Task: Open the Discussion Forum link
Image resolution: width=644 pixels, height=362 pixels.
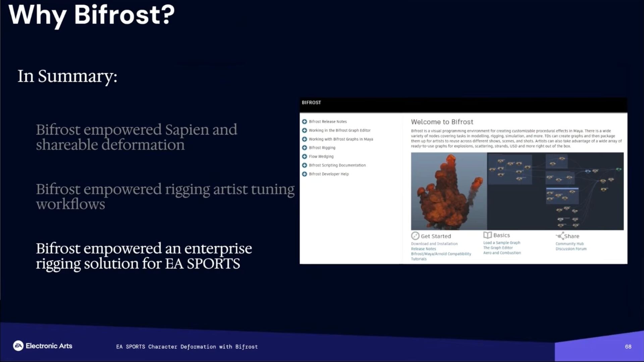Action: point(571,249)
